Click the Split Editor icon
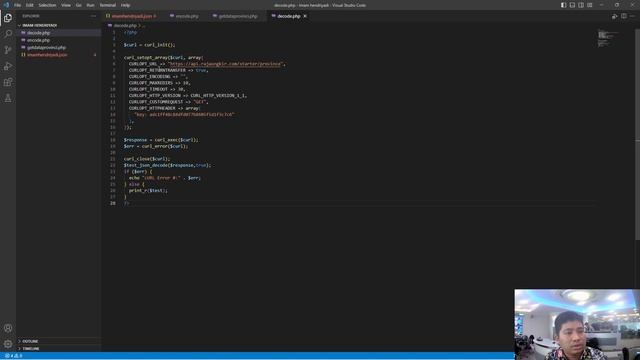 point(624,16)
